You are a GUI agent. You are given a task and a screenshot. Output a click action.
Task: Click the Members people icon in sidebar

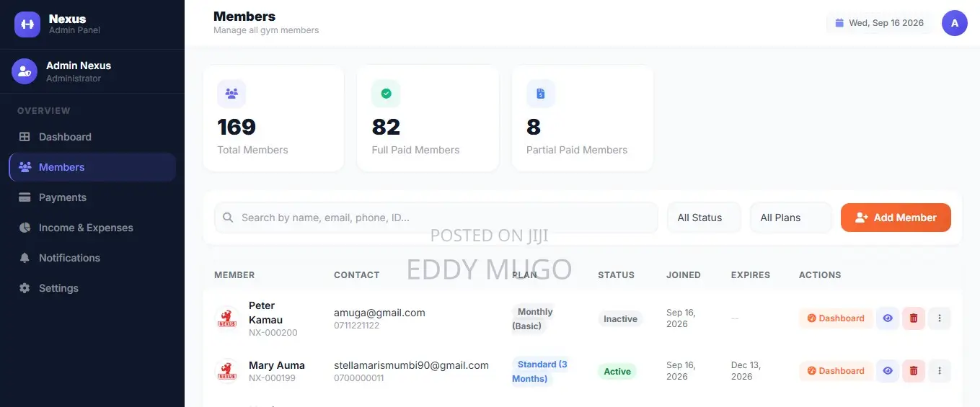[x=25, y=167]
